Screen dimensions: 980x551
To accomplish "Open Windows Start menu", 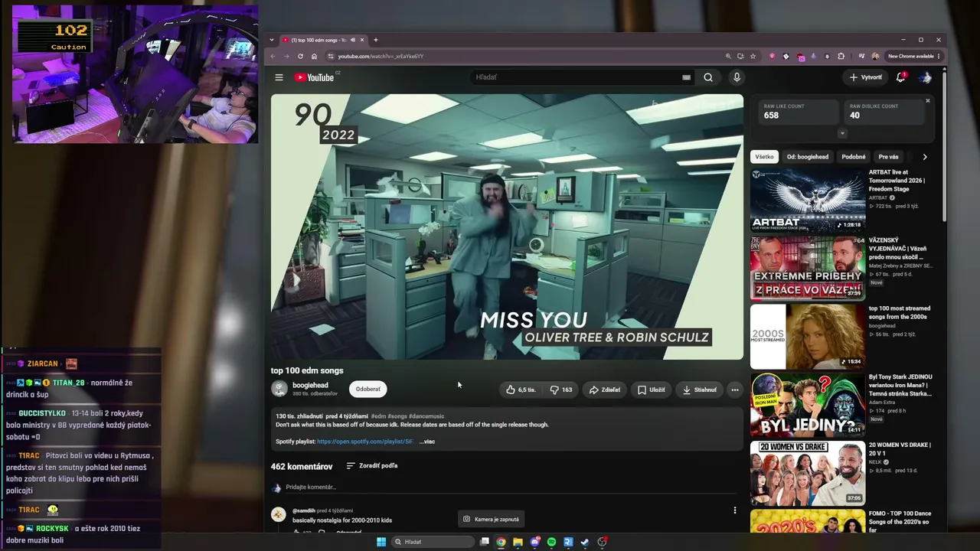I will tap(381, 542).
